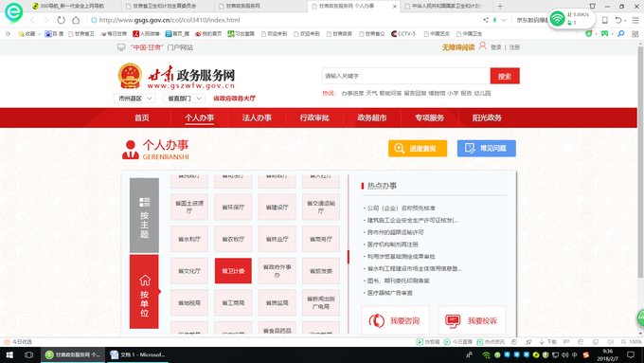Open the 首页 navigation menu
Screen dimensions: 644x363
click(142, 118)
